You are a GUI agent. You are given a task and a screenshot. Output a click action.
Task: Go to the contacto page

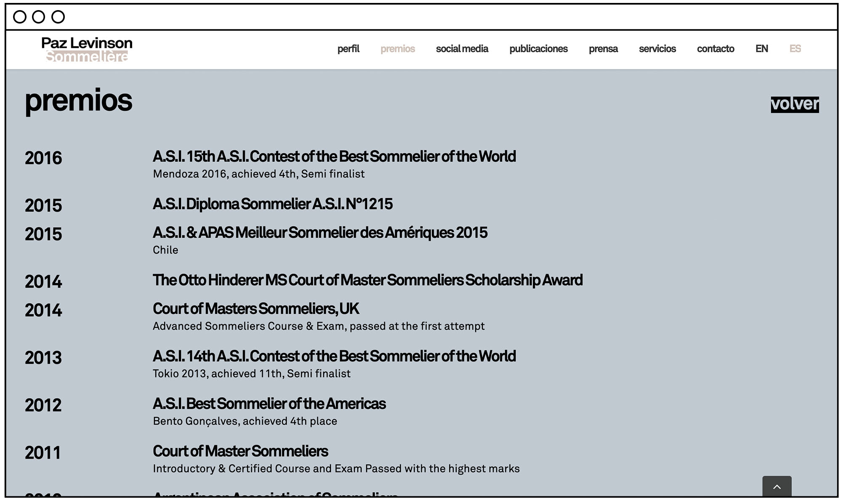[x=715, y=49]
